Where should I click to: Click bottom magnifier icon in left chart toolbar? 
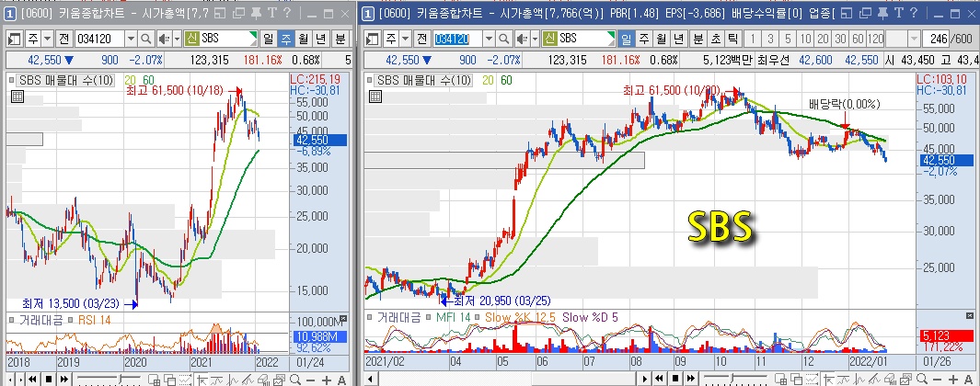295,380
